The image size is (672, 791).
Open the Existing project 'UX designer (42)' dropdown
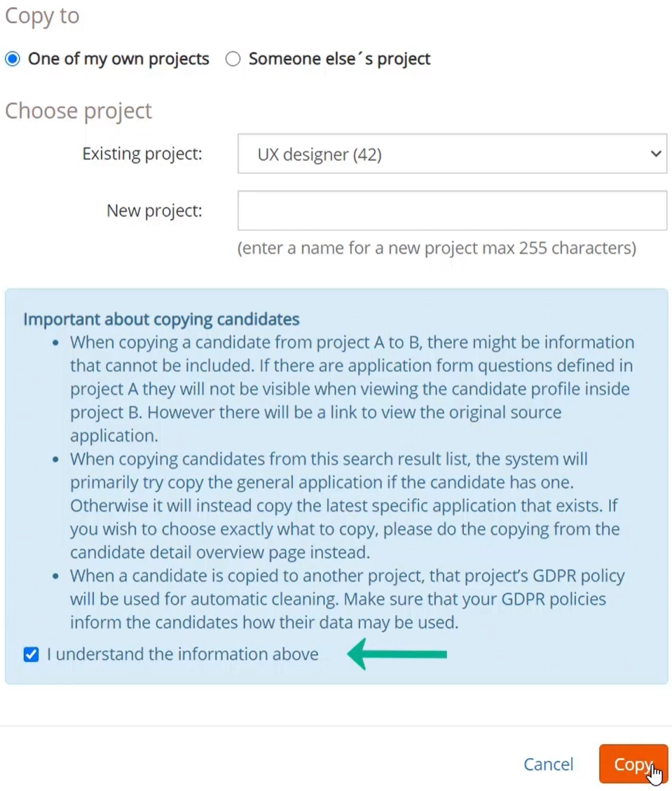[x=452, y=154]
